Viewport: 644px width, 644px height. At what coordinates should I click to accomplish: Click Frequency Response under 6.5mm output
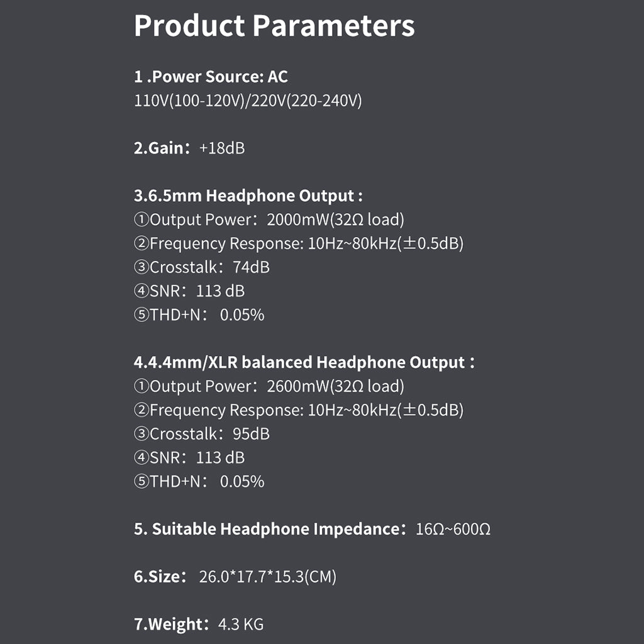pos(298,243)
